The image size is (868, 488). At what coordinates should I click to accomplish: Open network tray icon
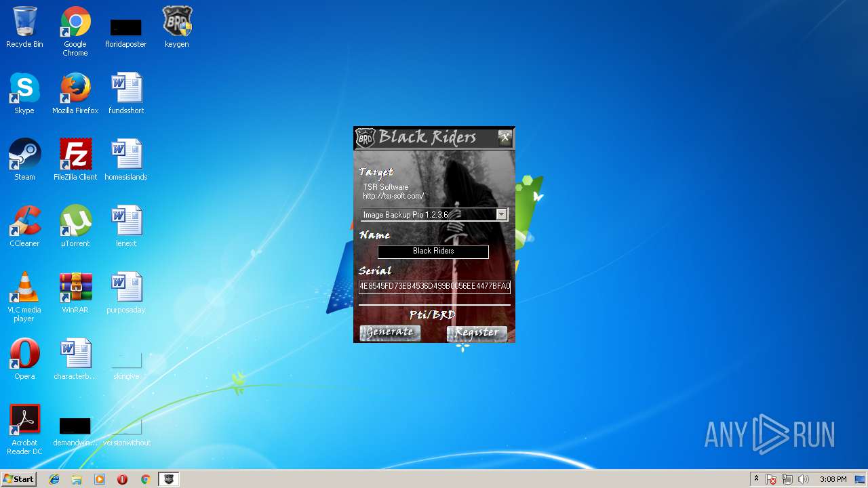[x=787, y=479]
